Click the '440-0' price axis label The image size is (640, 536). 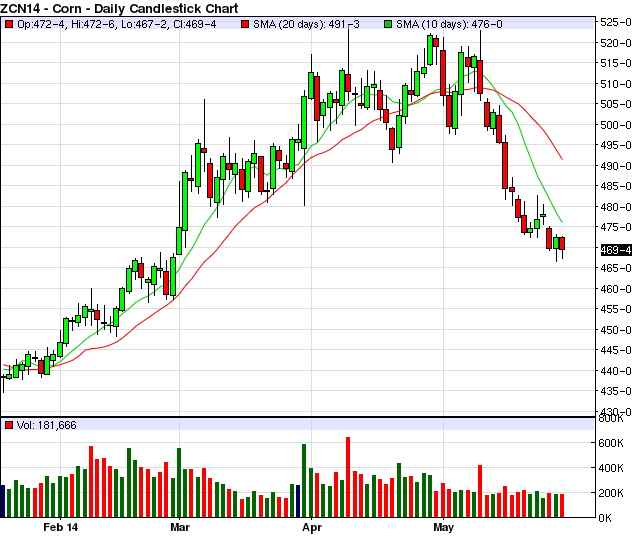tap(616, 371)
